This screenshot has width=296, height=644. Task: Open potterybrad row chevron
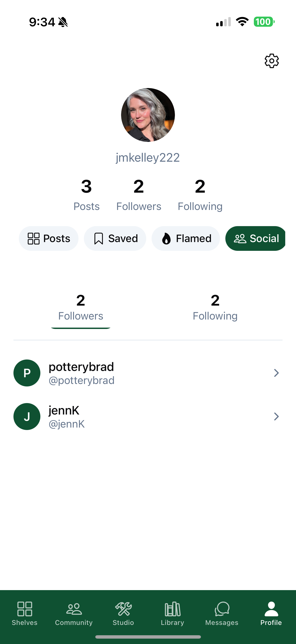pyautogui.click(x=276, y=373)
